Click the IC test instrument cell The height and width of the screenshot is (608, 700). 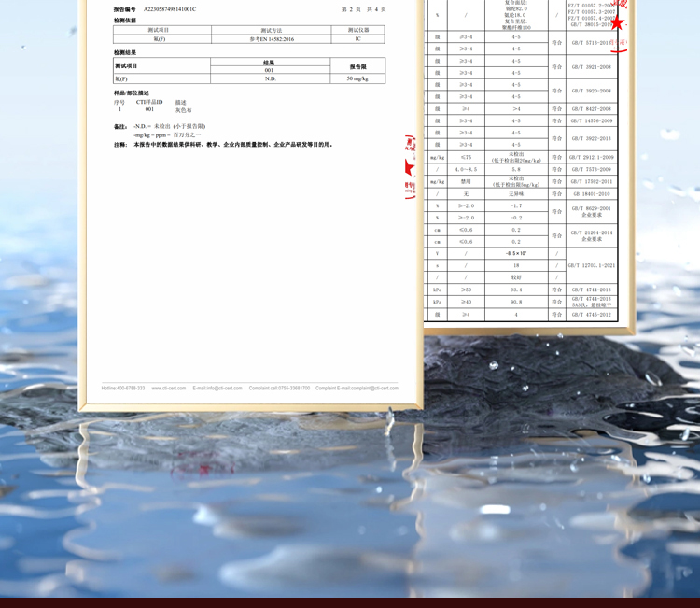point(357,39)
